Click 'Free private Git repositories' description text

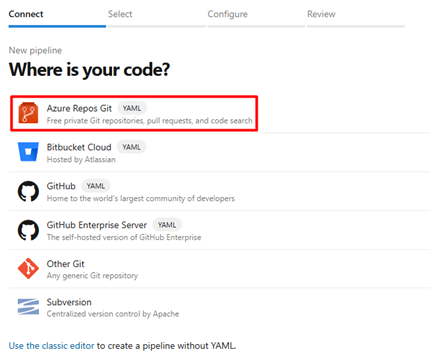[149, 121]
